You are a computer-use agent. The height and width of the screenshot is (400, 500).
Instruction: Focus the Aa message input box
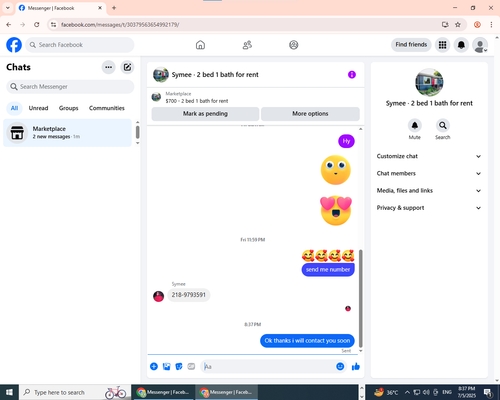[267, 367]
